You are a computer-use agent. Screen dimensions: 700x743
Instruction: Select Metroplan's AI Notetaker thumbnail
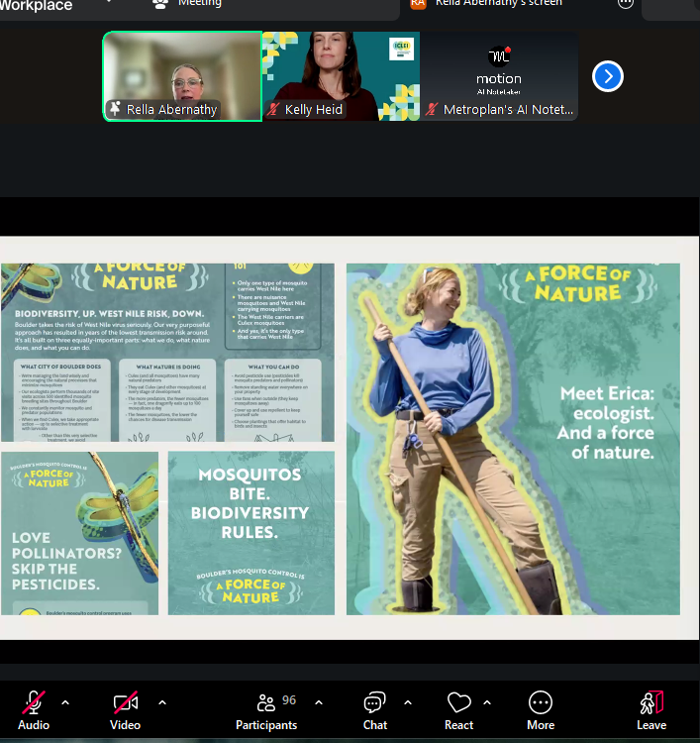[499, 76]
